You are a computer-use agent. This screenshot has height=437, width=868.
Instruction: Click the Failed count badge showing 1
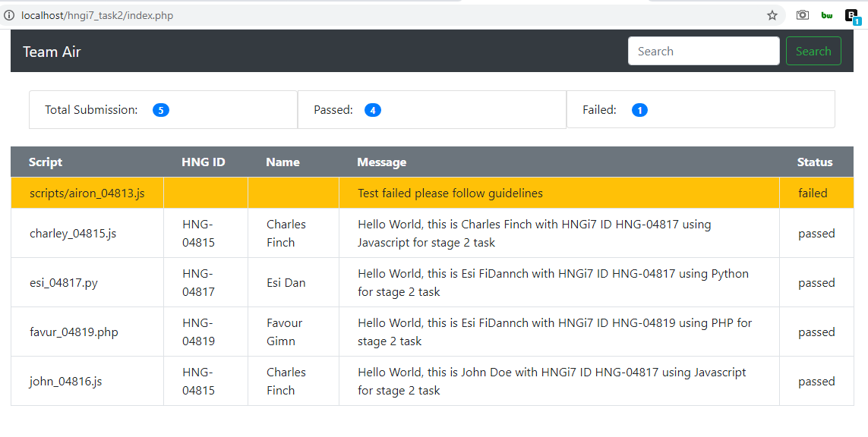[639, 109]
